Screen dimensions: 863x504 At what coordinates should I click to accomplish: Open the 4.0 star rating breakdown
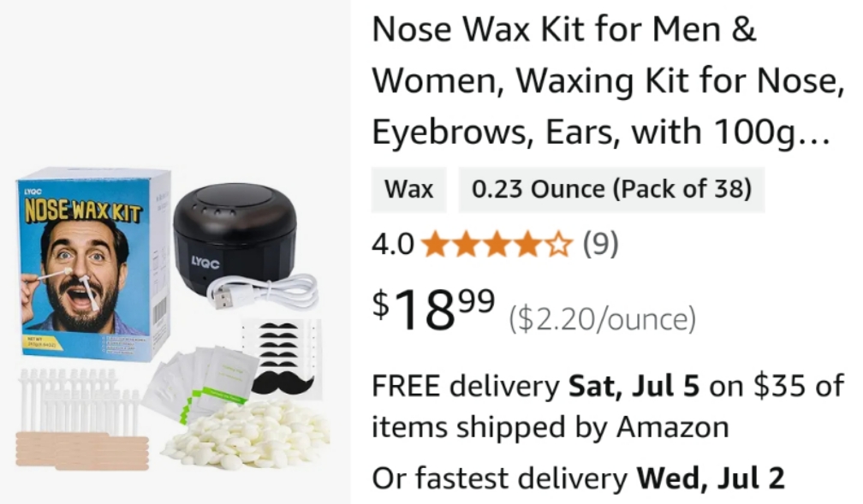498,244
